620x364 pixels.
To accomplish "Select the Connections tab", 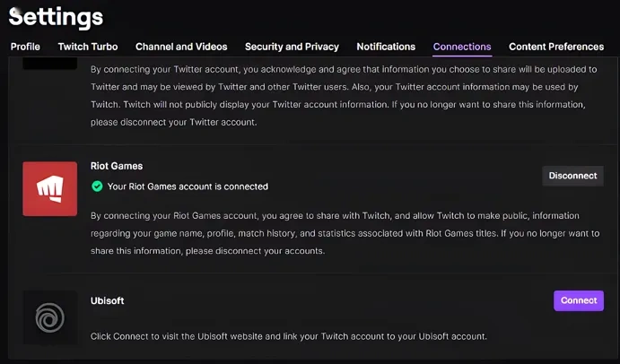I will (x=462, y=47).
